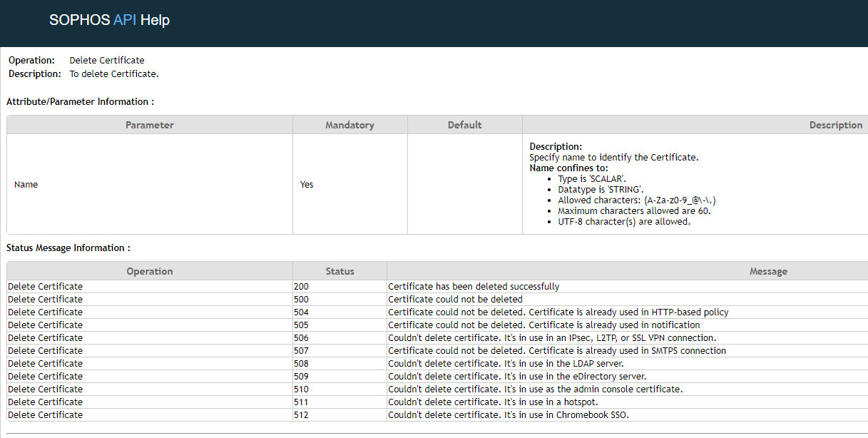Select "Delete Certificate" in the status 509 row
This screenshot has height=438, width=868.
[x=45, y=377]
